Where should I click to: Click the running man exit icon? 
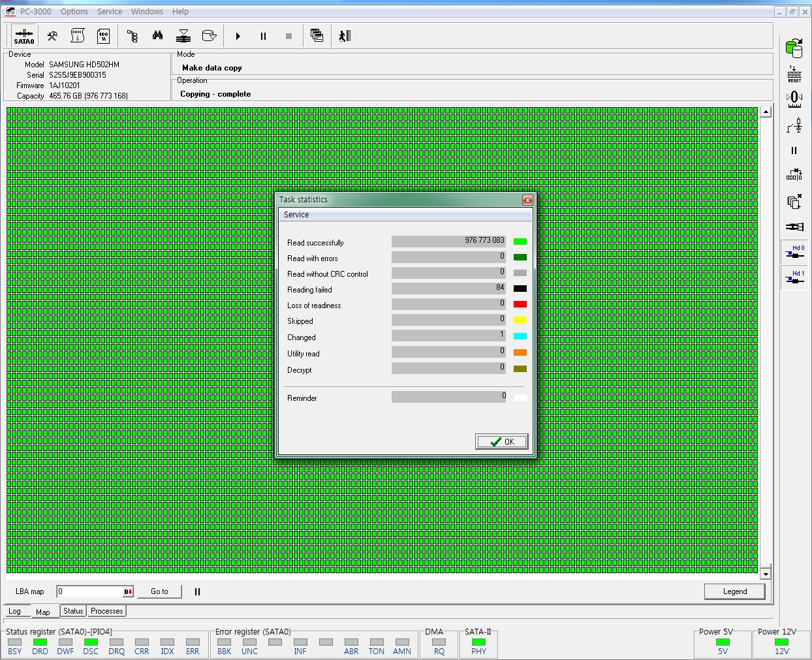tap(345, 36)
